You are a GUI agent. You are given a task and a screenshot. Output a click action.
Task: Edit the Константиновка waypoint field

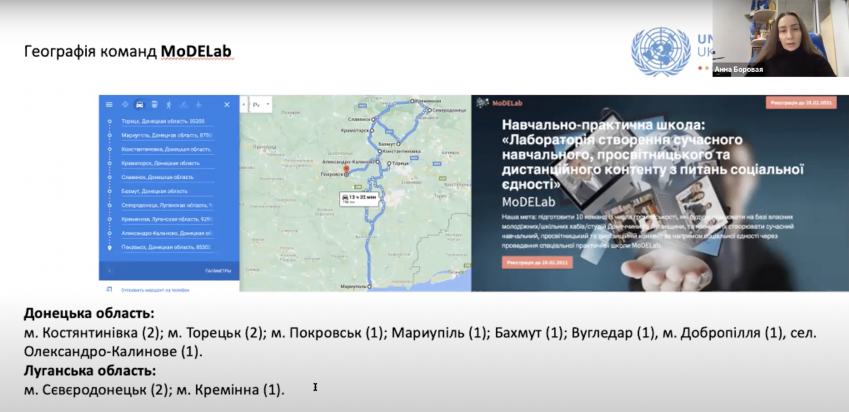click(167, 149)
